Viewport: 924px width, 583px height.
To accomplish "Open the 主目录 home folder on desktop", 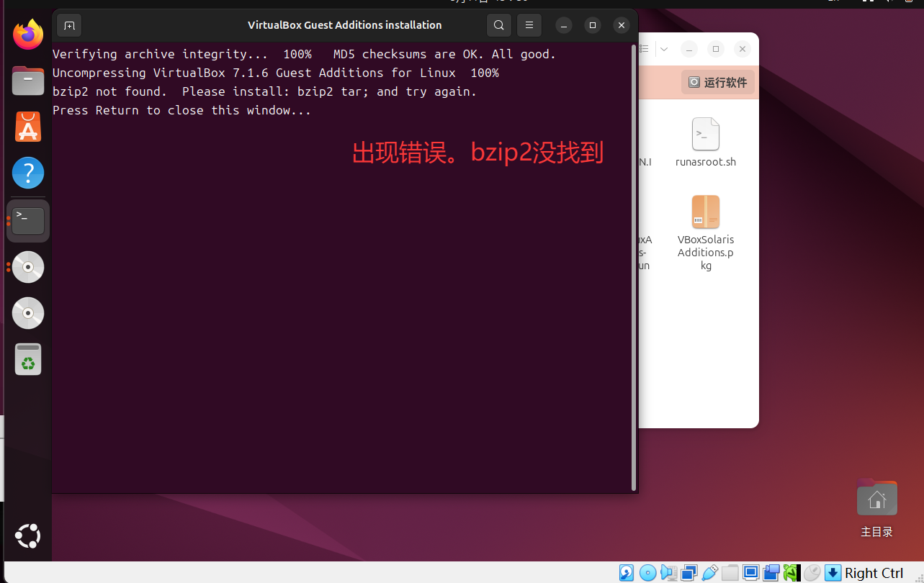I will click(x=877, y=508).
